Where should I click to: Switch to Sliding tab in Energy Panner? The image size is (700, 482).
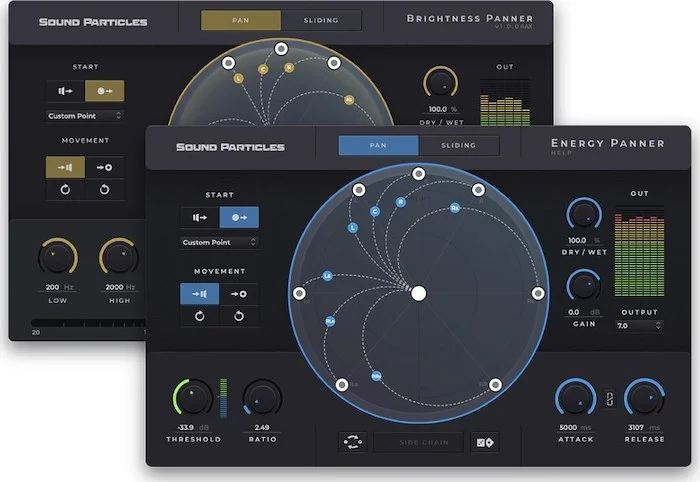pos(459,145)
